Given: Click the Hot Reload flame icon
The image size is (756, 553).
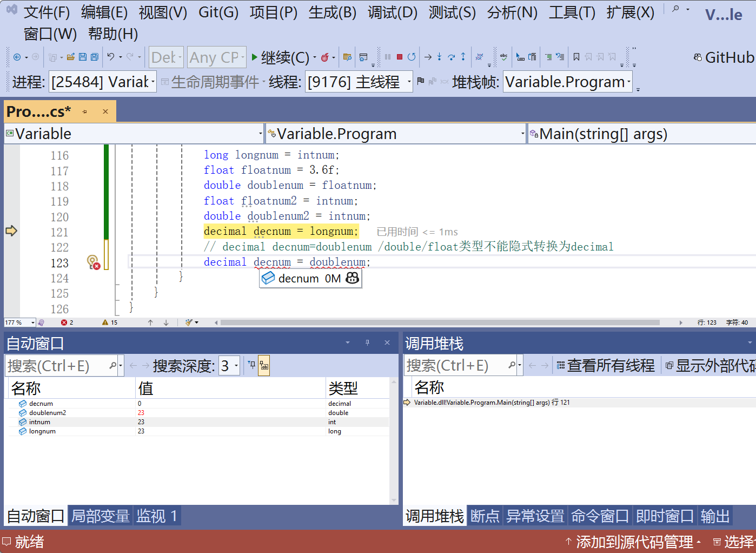Looking at the screenshot, I should pyautogui.click(x=325, y=57).
